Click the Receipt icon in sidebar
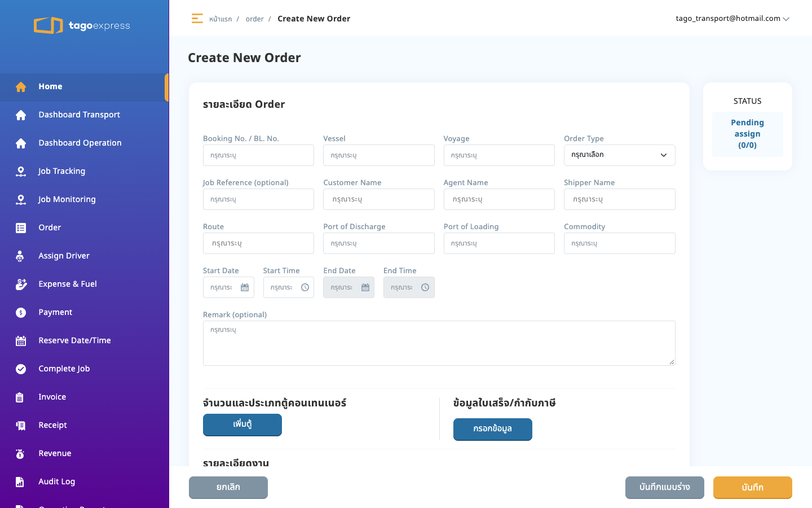The width and height of the screenshot is (812, 508). point(21,426)
